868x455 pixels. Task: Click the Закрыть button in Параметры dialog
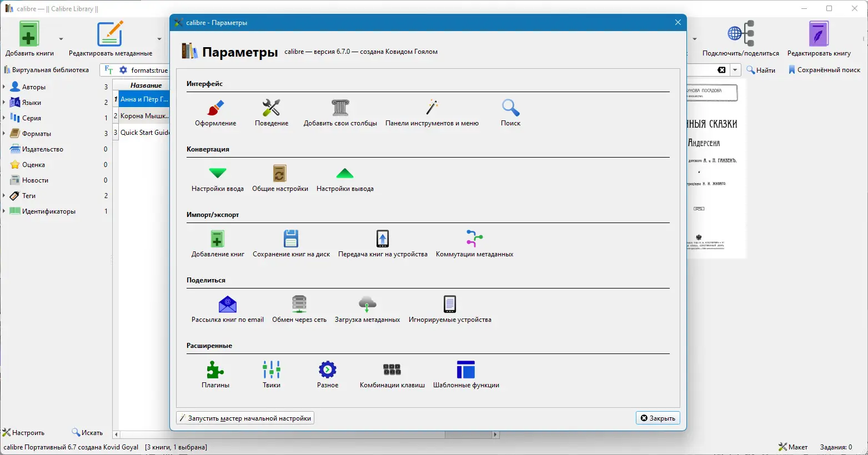pyautogui.click(x=658, y=418)
